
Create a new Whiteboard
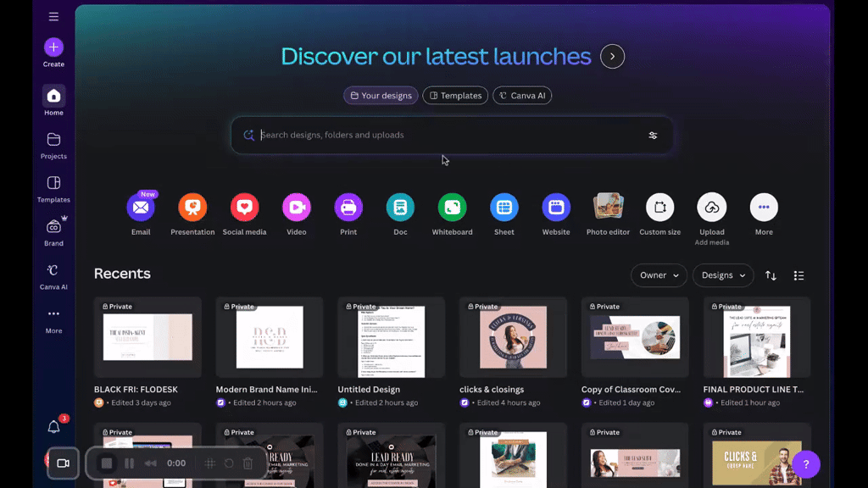click(453, 208)
